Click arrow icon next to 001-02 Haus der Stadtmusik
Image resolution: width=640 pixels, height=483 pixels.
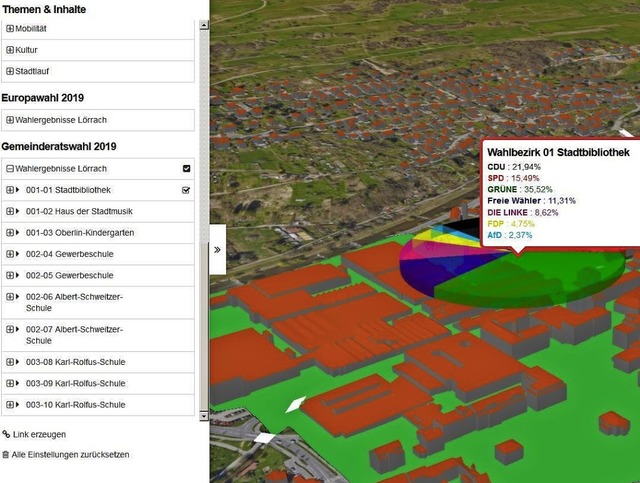pos(18,211)
